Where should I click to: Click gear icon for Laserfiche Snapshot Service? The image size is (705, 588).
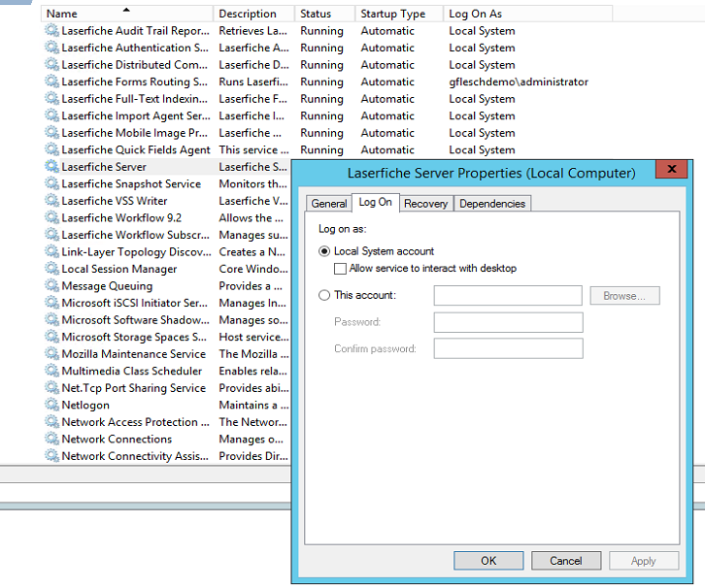click(x=51, y=183)
